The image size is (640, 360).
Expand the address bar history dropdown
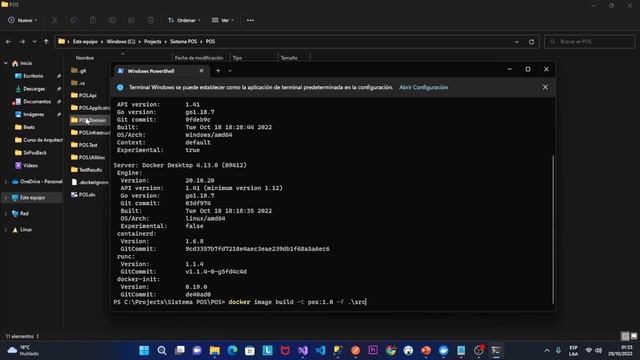(517, 42)
